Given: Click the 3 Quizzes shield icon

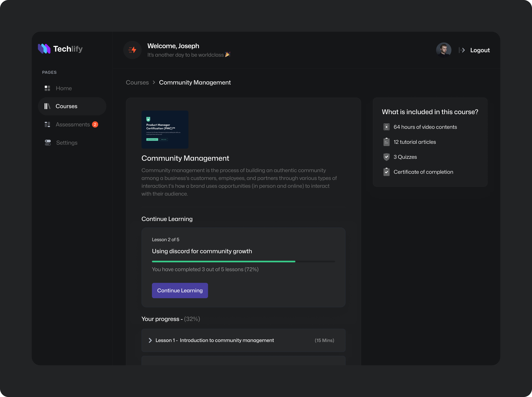Looking at the screenshot, I should click(387, 157).
